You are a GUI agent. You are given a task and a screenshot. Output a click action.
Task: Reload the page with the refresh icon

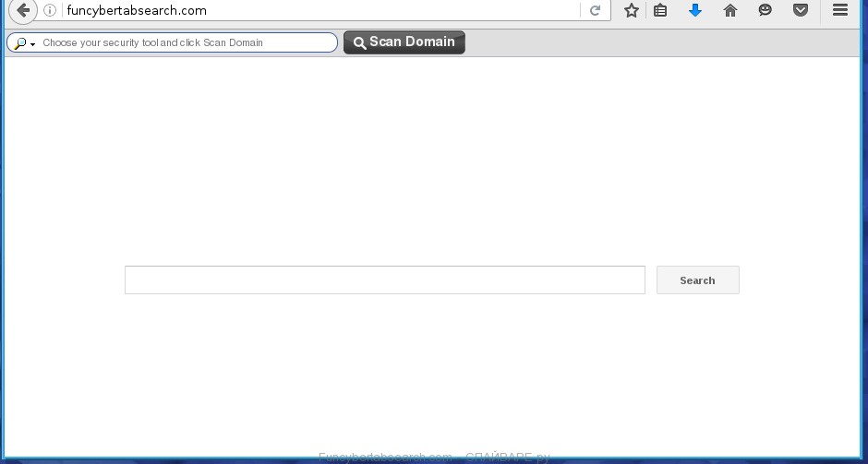pos(596,11)
